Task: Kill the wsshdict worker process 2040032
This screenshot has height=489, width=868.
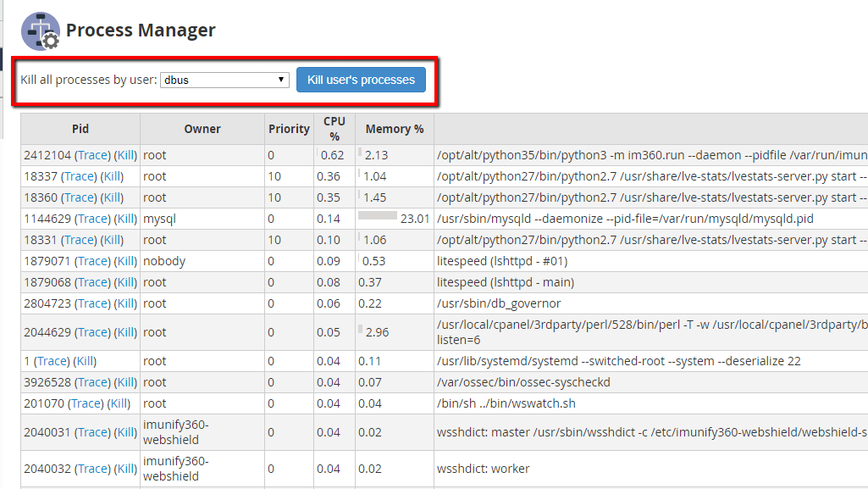Action: click(126, 469)
